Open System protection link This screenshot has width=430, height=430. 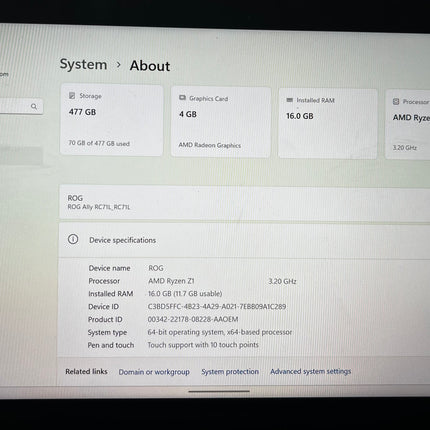pos(230,371)
